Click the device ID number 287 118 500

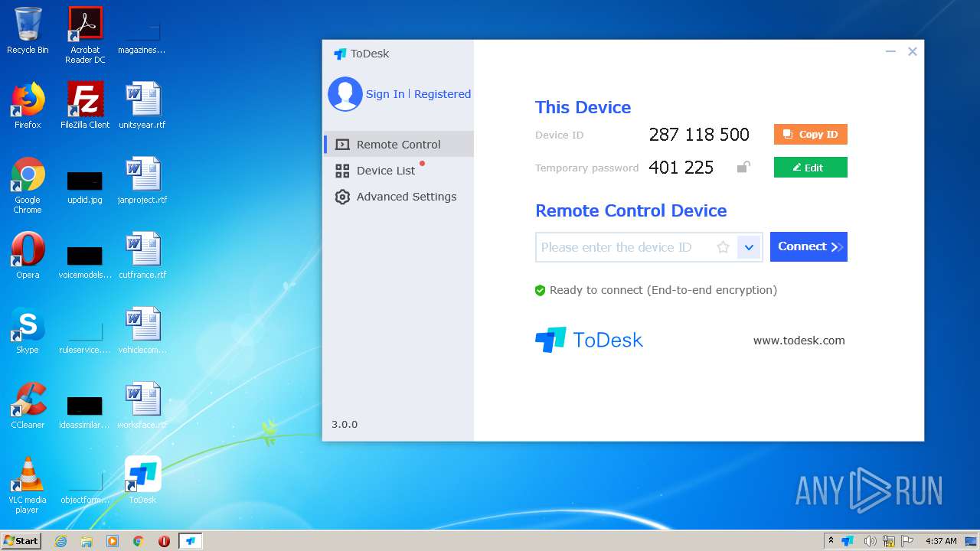(699, 135)
